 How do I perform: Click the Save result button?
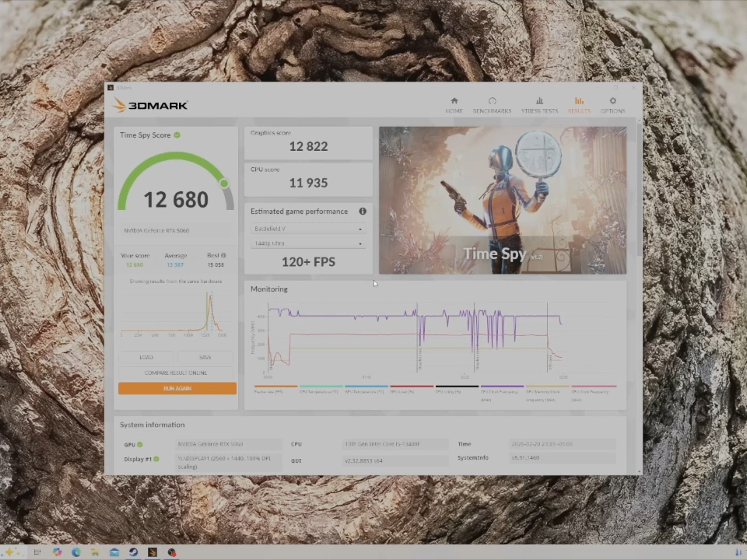tap(205, 357)
